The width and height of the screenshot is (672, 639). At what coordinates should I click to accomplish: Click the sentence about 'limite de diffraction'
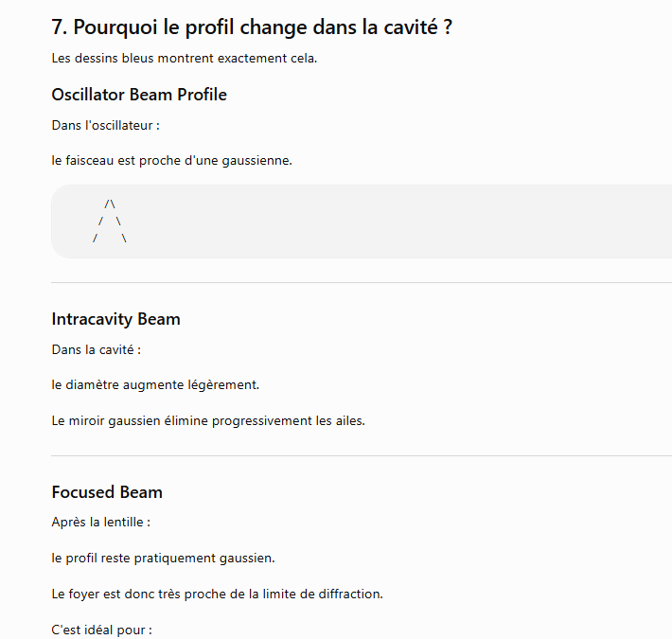pyautogui.click(x=218, y=594)
